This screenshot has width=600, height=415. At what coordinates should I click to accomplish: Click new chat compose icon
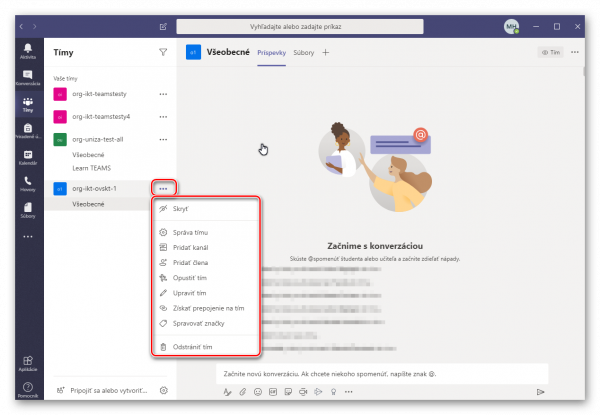click(163, 26)
